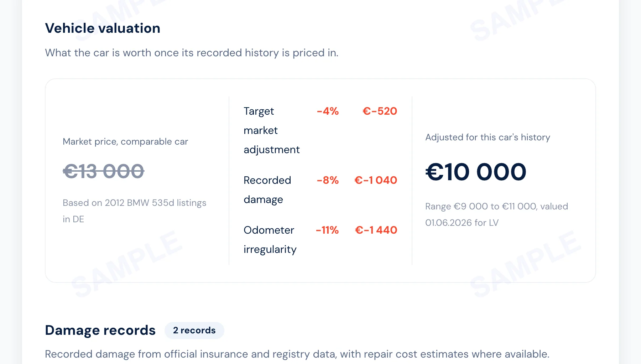The height and width of the screenshot is (364, 641).
Task: Click the Vehicle valuation heading
Action: coord(103,28)
